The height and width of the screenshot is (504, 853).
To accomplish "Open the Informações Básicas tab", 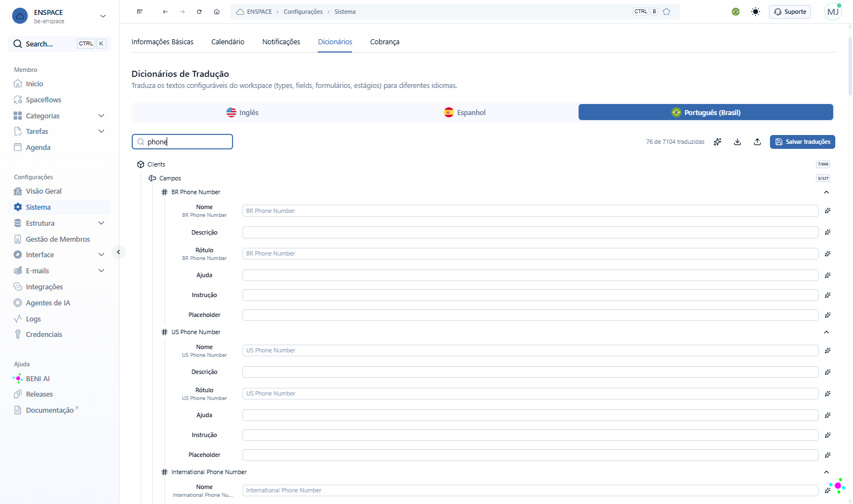I will tap(162, 42).
